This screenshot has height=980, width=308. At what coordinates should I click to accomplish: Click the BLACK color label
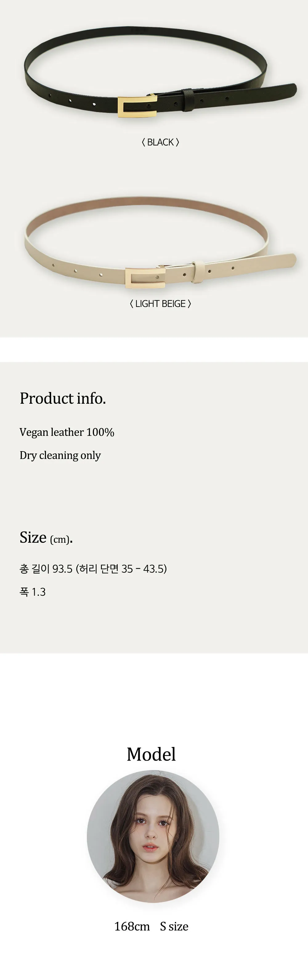[160, 142]
